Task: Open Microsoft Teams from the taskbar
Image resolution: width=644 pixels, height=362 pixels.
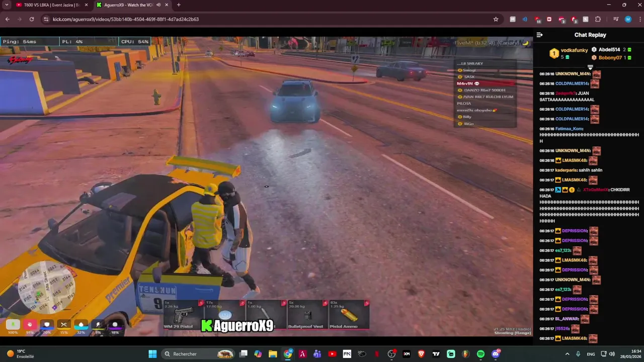Action: 317,354
